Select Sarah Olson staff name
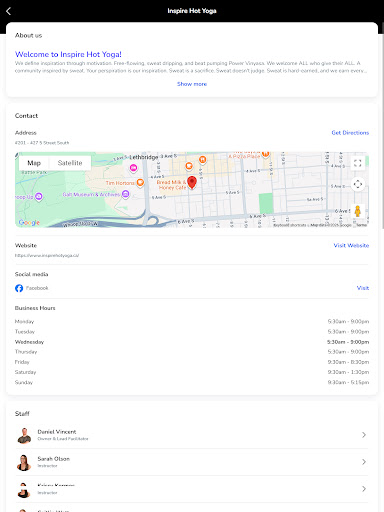Screen dimensions: 384x512 (54, 459)
